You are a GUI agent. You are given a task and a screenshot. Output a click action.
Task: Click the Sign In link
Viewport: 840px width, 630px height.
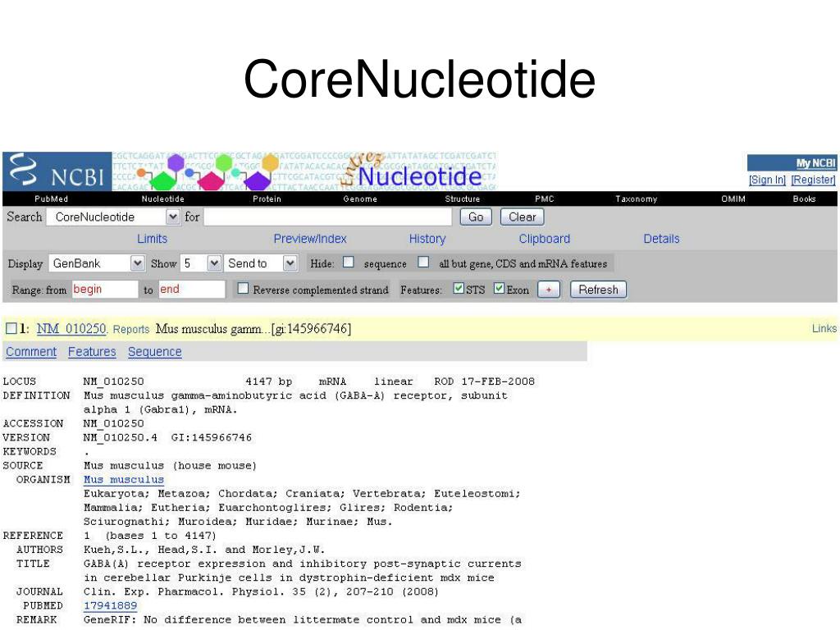tap(767, 180)
